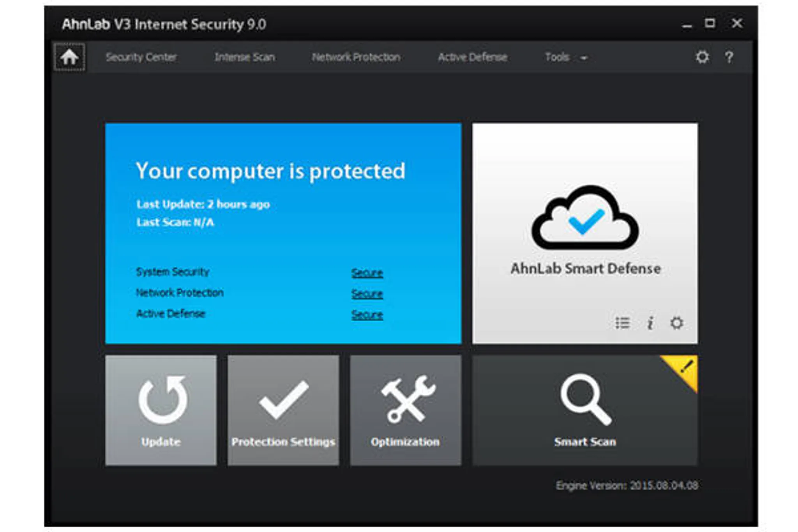Open the Security Center tab
Viewport: 798px width, 532px height.
pyautogui.click(x=141, y=57)
